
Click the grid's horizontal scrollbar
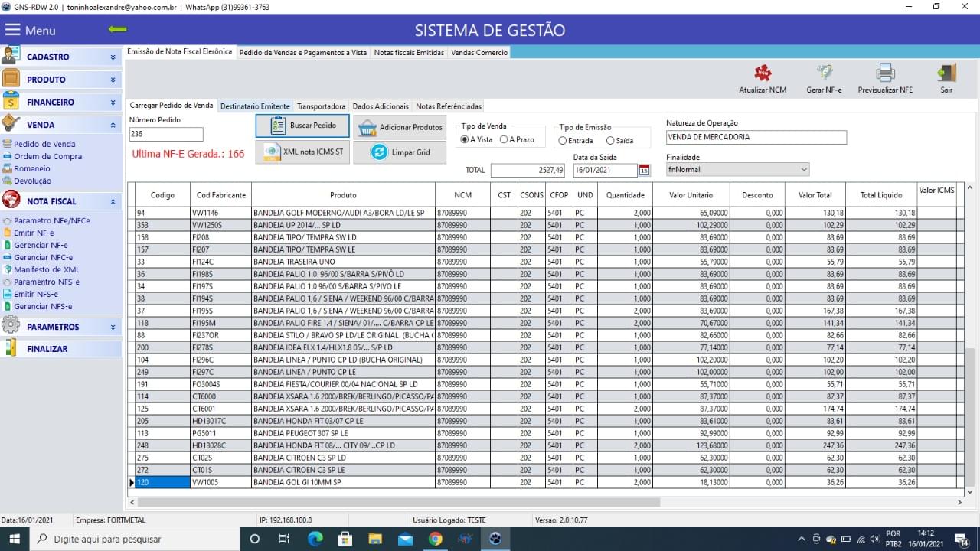coord(398,503)
